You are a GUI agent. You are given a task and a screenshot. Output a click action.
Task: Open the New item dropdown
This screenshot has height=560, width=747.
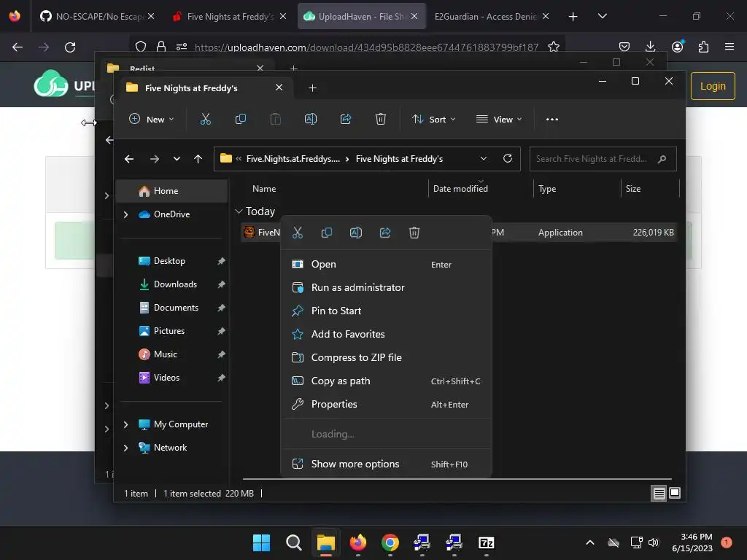coord(152,119)
